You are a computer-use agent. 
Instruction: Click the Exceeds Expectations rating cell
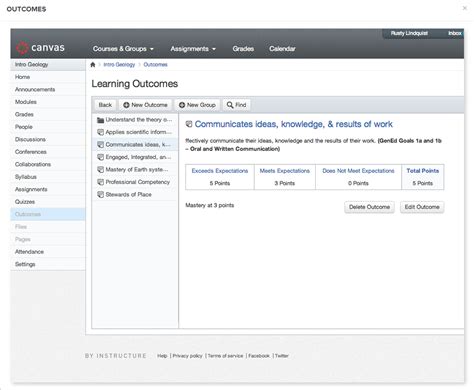click(220, 177)
